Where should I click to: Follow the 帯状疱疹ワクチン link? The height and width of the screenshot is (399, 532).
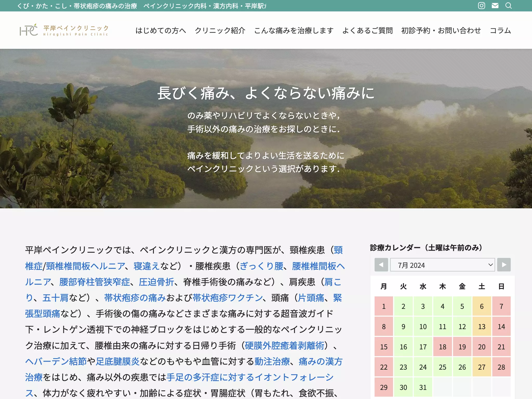click(228, 298)
